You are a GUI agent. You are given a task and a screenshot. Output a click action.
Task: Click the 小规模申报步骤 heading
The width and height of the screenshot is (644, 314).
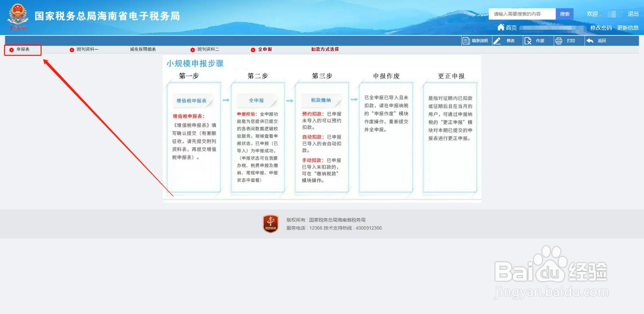coord(195,64)
